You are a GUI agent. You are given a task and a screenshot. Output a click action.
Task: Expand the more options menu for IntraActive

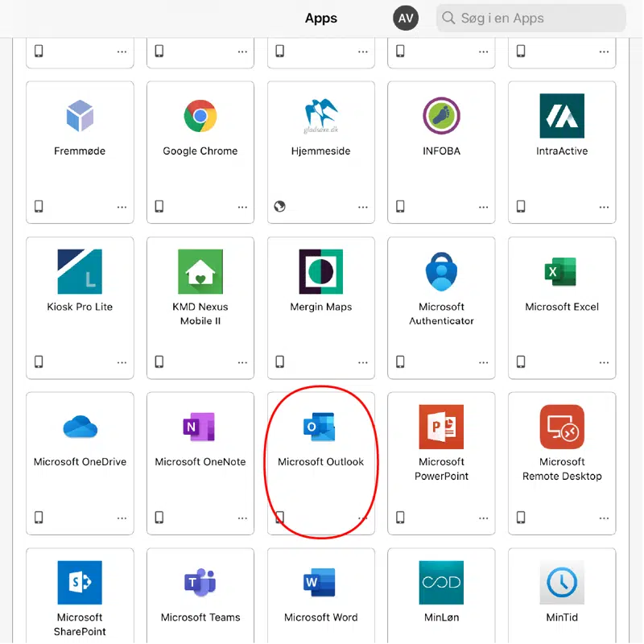(x=604, y=206)
